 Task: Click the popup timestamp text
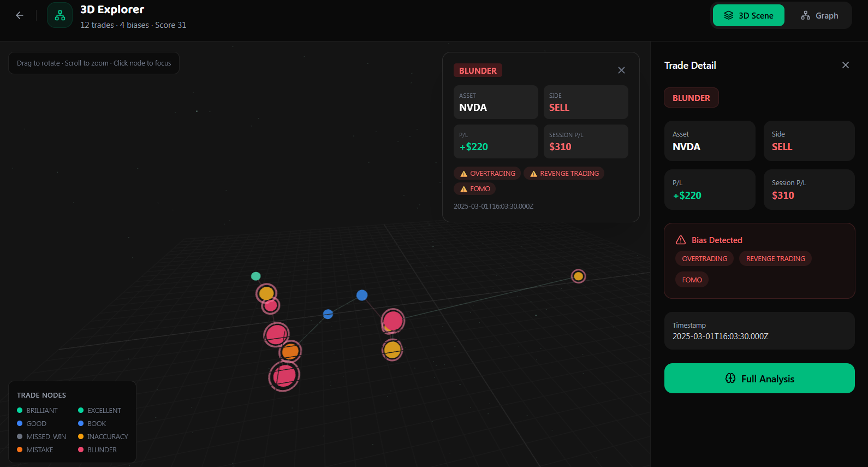pos(494,206)
